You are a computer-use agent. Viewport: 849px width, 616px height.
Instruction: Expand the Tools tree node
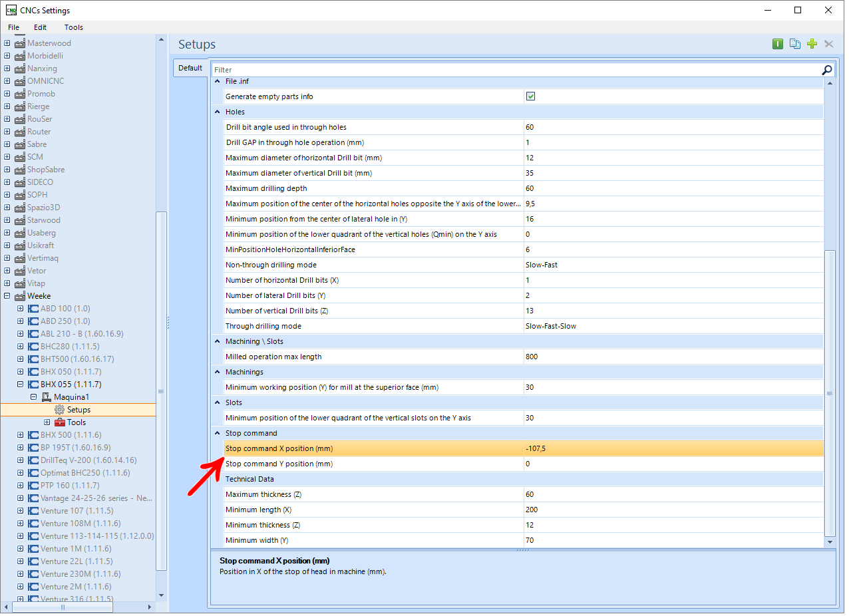[x=47, y=422]
